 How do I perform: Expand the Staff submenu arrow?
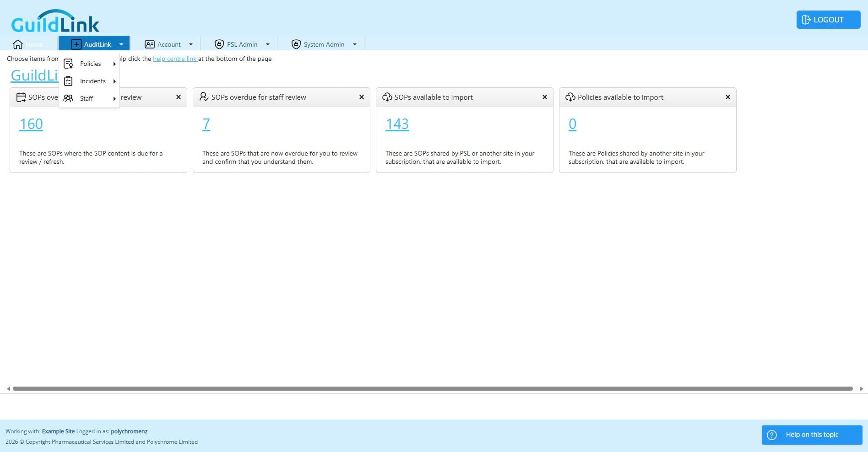click(x=114, y=99)
